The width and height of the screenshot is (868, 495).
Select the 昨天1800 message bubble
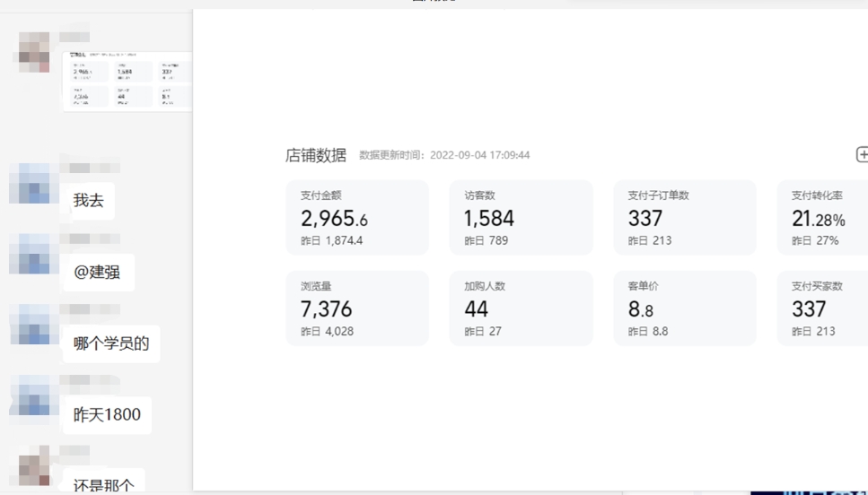click(107, 415)
